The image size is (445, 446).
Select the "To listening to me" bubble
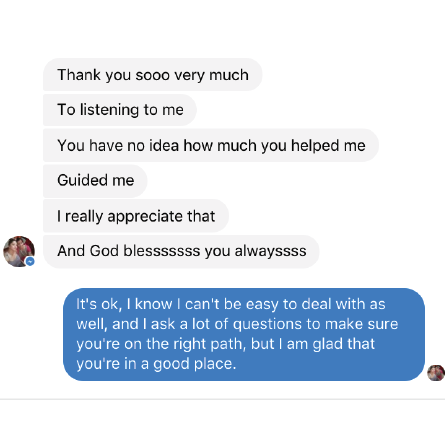coord(120,110)
